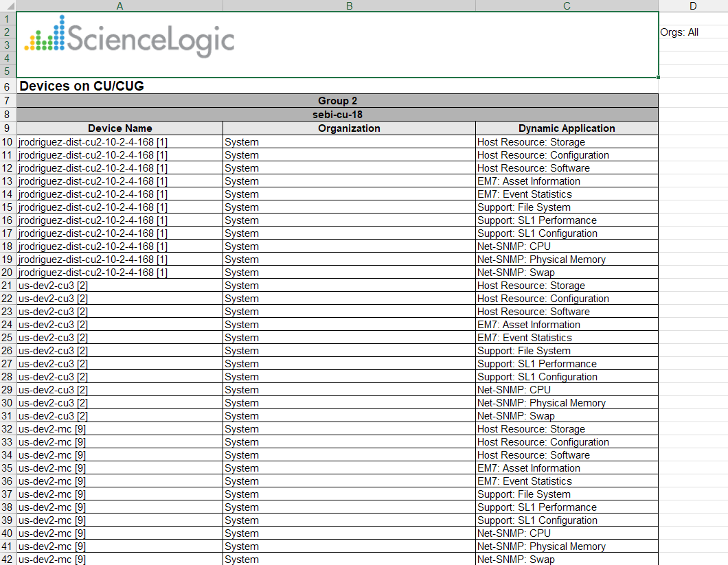This screenshot has height=565, width=728.
Task: Select column B header
Action: click(349, 5)
